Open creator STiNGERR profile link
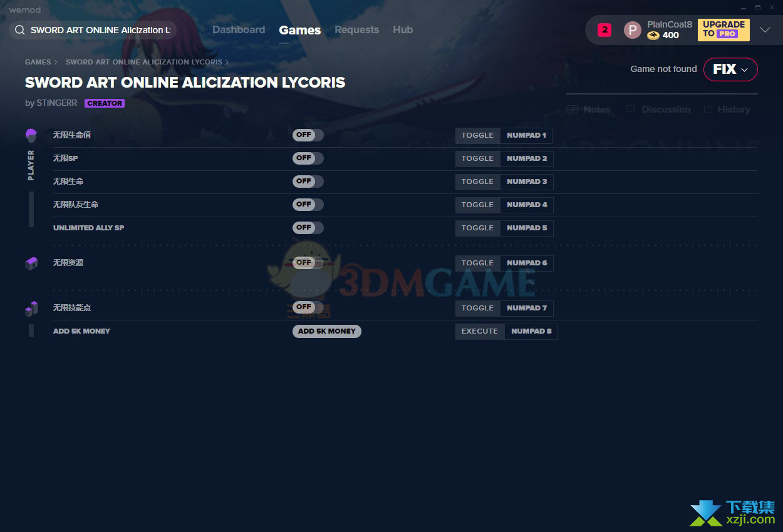Screen dimensions: 783x532 click(56, 103)
